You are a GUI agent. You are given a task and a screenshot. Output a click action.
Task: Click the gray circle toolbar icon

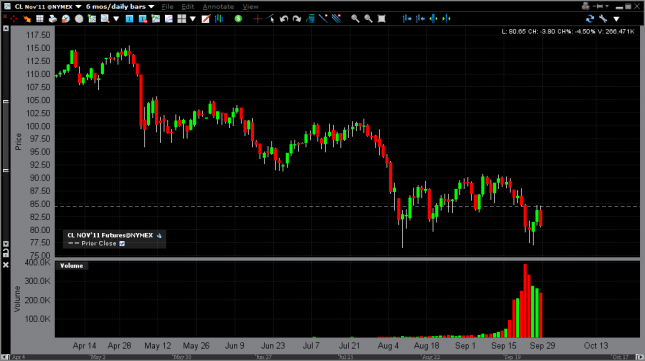click(x=79, y=19)
